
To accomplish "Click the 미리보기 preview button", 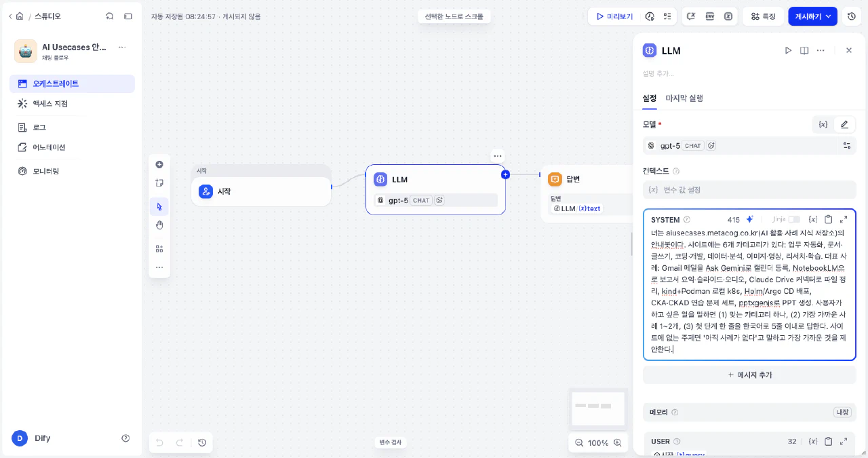I will (614, 16).
